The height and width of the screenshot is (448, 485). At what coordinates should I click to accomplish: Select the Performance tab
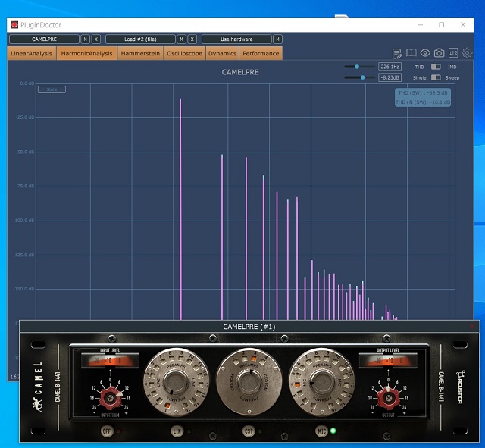pyautogui.click(x=261, y=53)
